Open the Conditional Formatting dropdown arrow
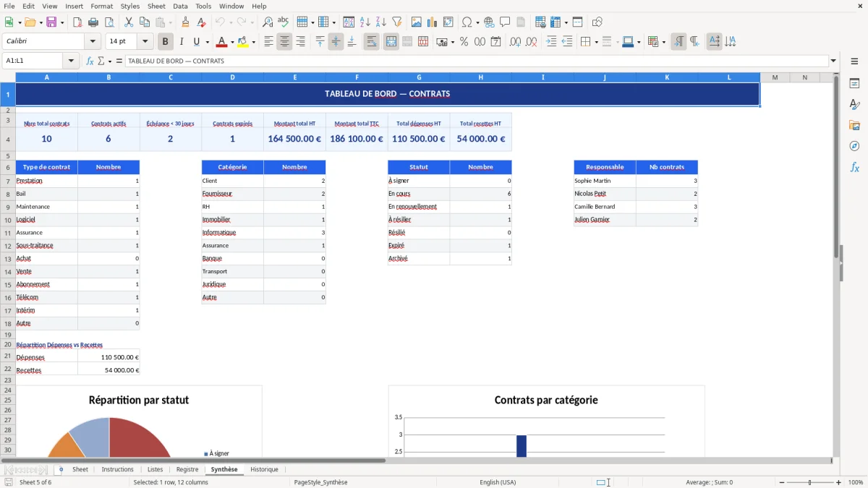The height and width of the screenshot is (488, 868). (663, 42)
